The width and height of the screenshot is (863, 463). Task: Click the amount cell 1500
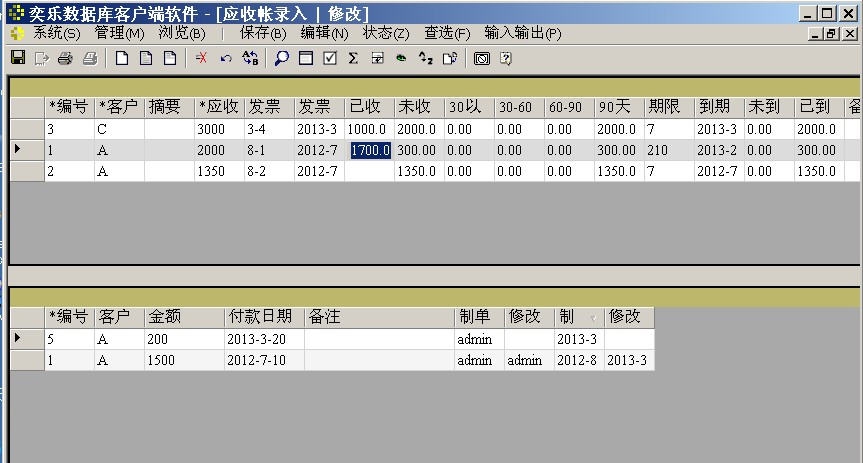184,361
